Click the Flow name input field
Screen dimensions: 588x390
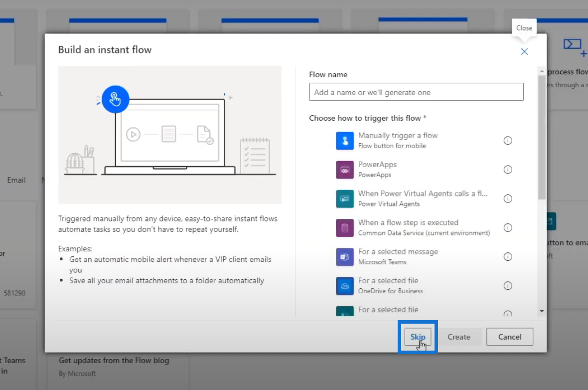[416, 92]
